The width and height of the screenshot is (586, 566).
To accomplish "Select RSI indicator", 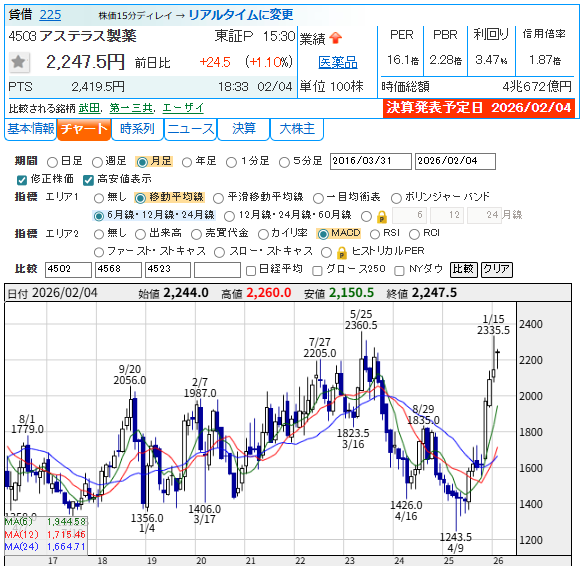I will tap(374, 234).
